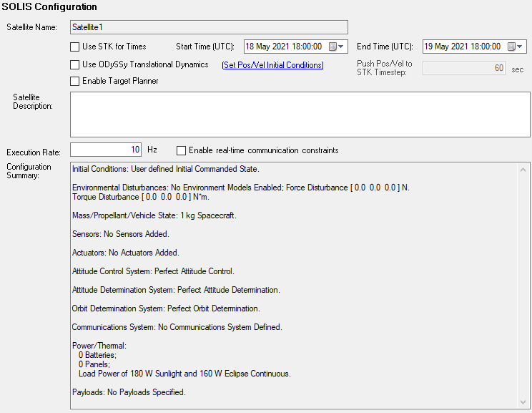The height and width of the screenshot is (413, 532).
Task: Select day '18' in Start Time field
Action: pos(250,47)
